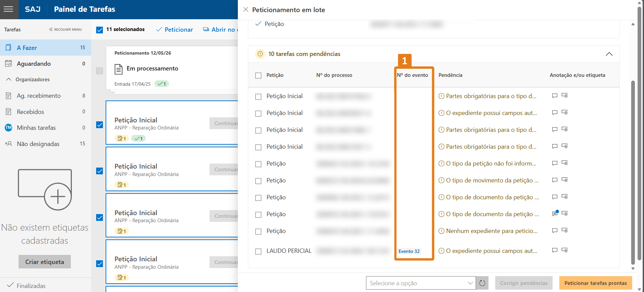Screen dimensions: 644x292
Task: Click yellow document badge on first Petição Inicial card
Action: coord(121,139)
